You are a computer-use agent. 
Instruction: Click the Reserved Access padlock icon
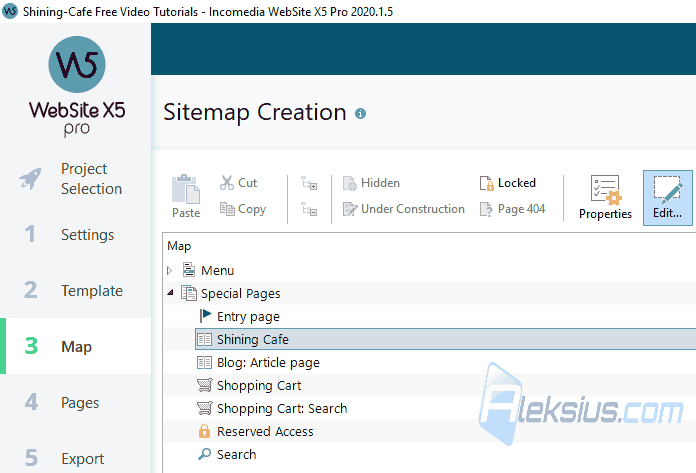pyautogui.click(x=204, y=431)
